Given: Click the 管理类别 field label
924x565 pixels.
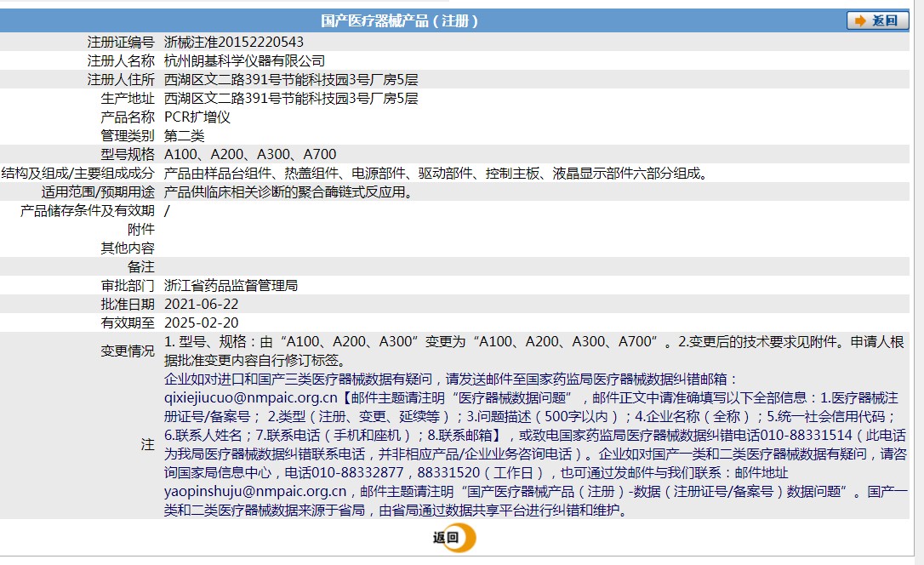Looking at the screenshot, I should [128, 135].
